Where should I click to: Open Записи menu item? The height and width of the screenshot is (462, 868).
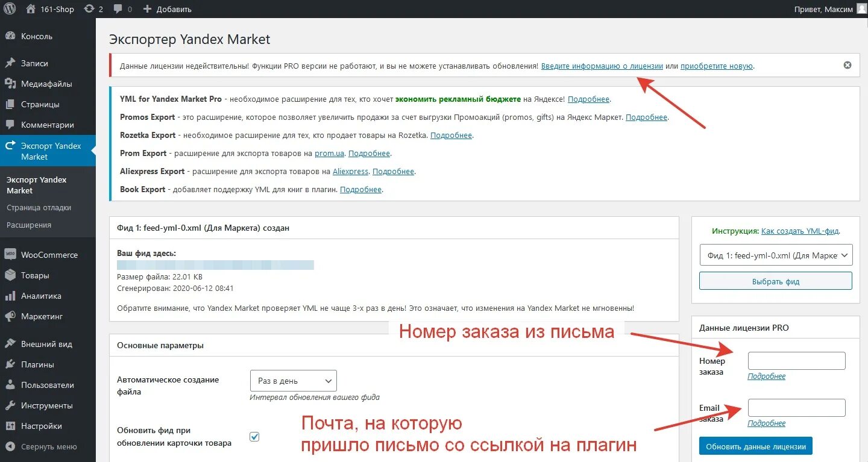(x=34, y=63)
